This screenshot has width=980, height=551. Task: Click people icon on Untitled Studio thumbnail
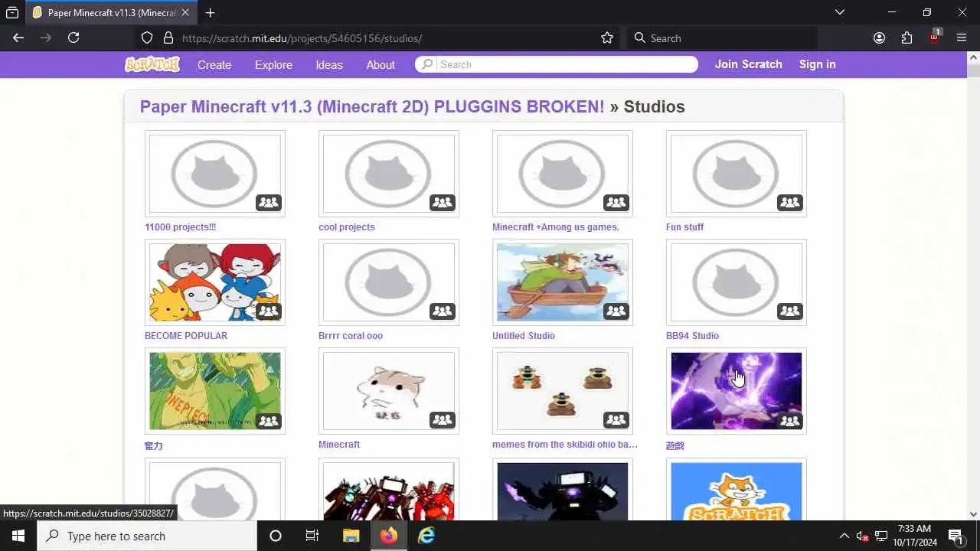point(616,311)
